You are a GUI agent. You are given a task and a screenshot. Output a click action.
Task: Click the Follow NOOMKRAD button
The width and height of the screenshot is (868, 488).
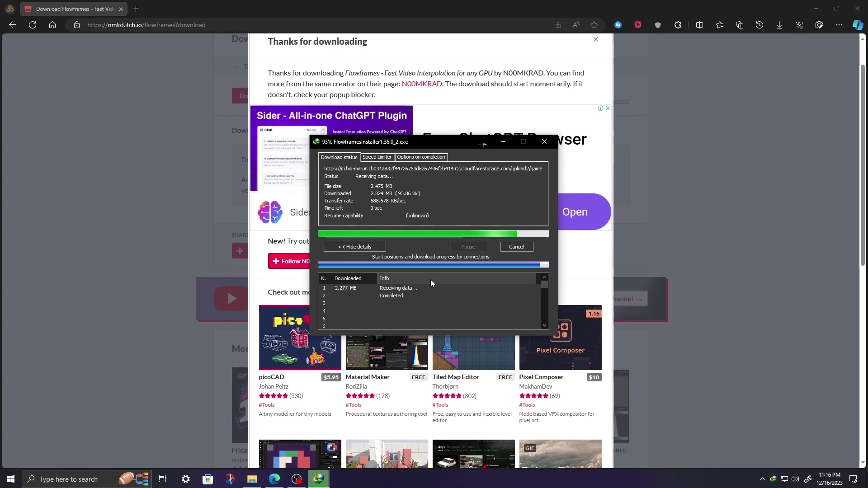click(289, 261)
